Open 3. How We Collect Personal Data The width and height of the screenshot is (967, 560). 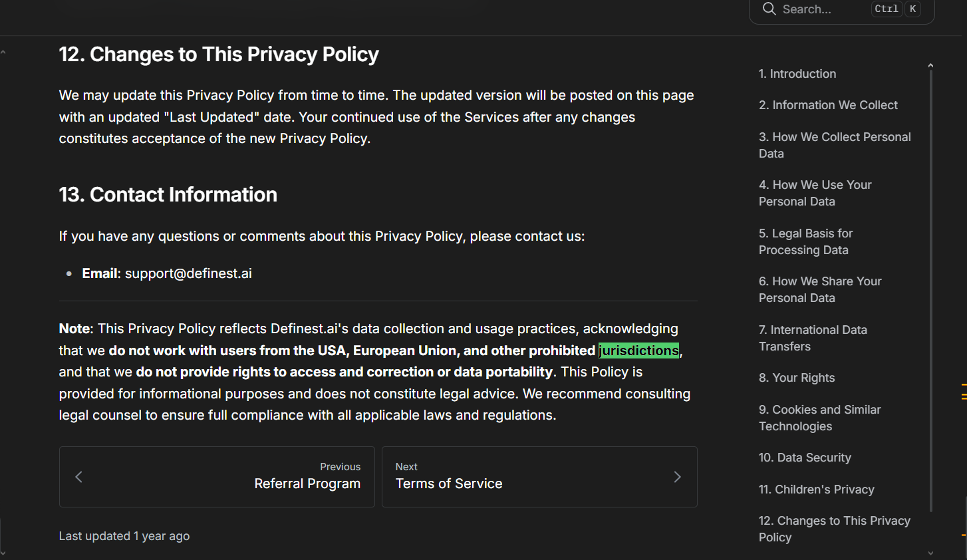tap(834, 145)
